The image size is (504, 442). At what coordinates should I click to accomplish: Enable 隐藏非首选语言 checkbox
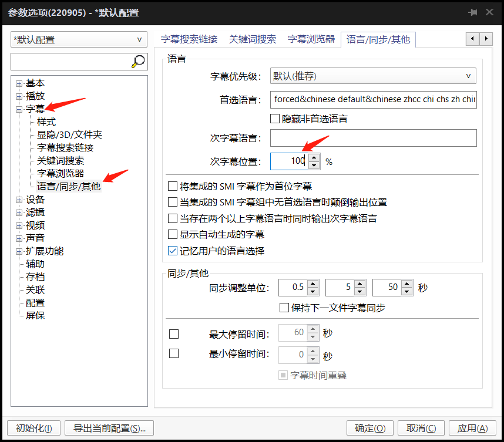(x=275, y=119)
